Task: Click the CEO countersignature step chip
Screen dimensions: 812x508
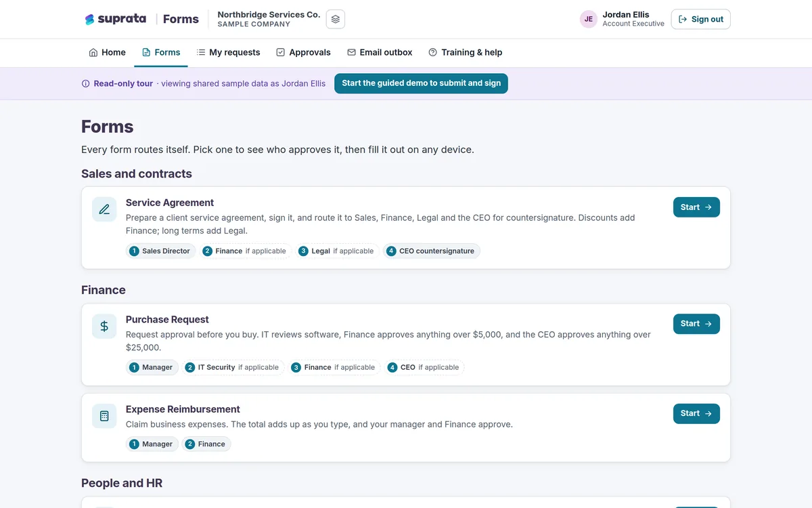Action: [432, 251]
